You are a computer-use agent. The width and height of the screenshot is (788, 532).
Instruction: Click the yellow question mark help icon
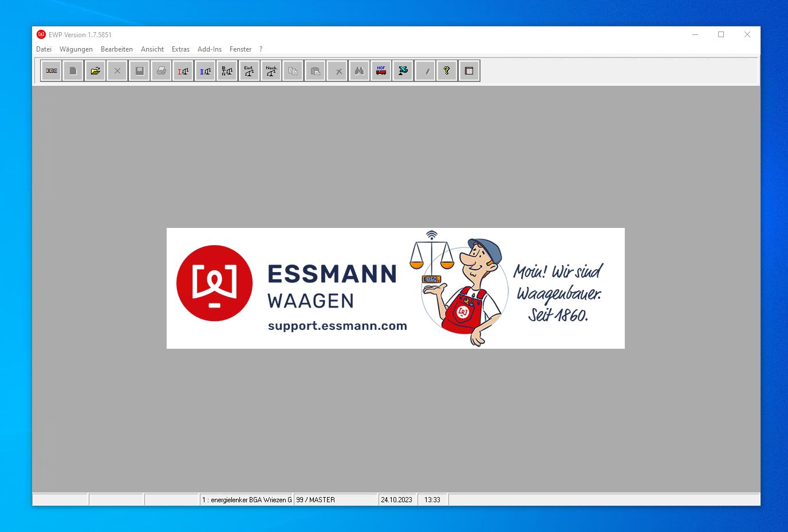coord(447,71)
